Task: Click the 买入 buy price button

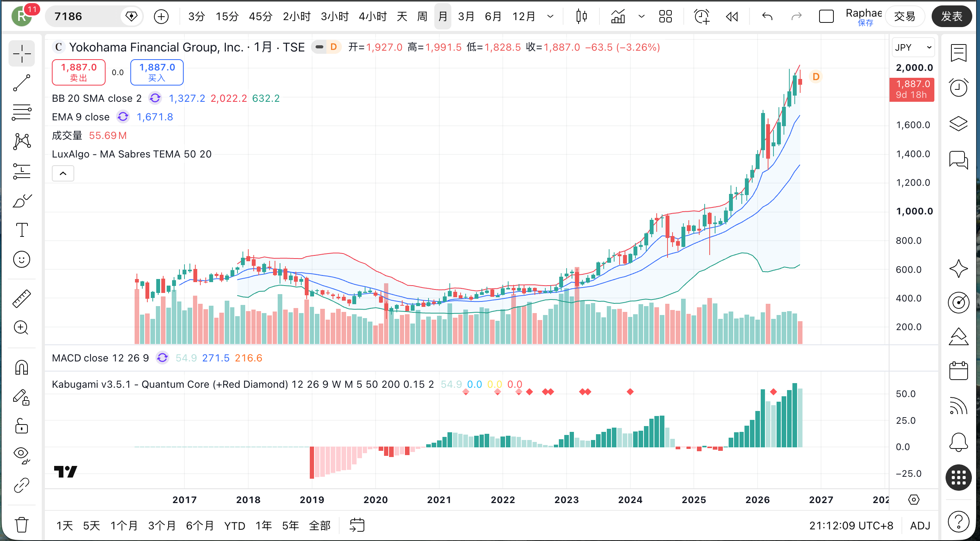Action: (157, 72)
